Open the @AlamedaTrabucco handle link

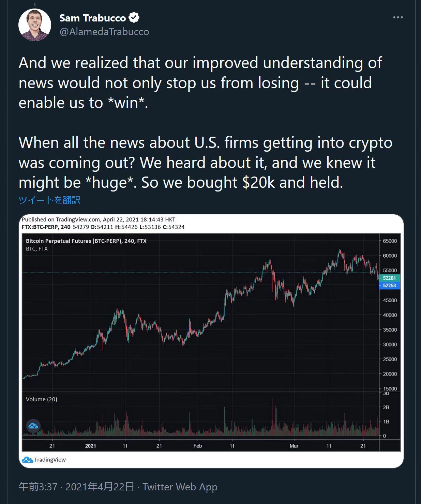click(104, 32)
